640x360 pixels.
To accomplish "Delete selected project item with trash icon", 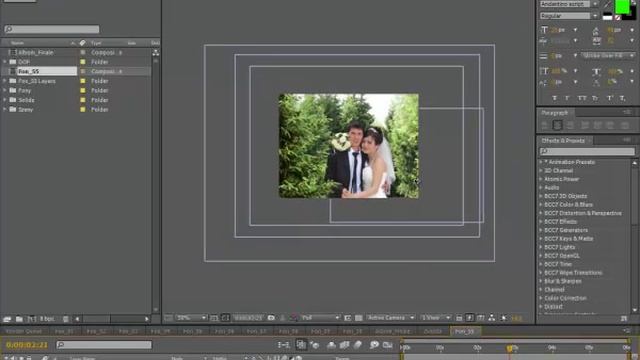I will coord(66,319).
